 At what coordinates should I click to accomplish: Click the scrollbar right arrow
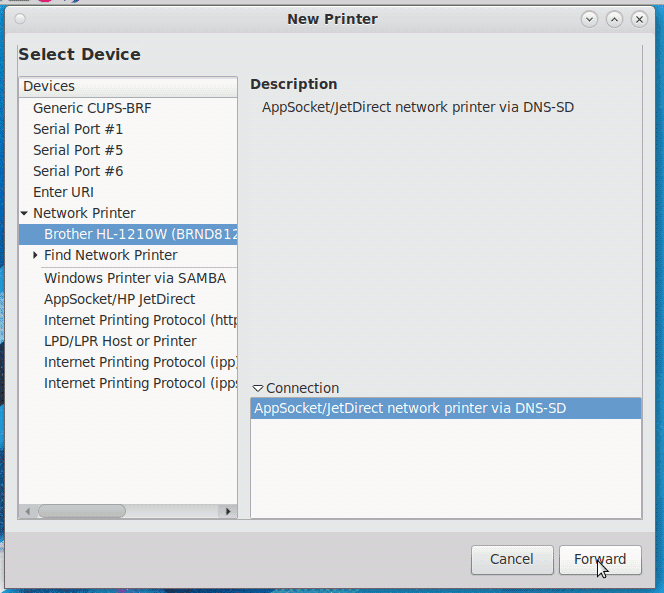coord(228,511)
